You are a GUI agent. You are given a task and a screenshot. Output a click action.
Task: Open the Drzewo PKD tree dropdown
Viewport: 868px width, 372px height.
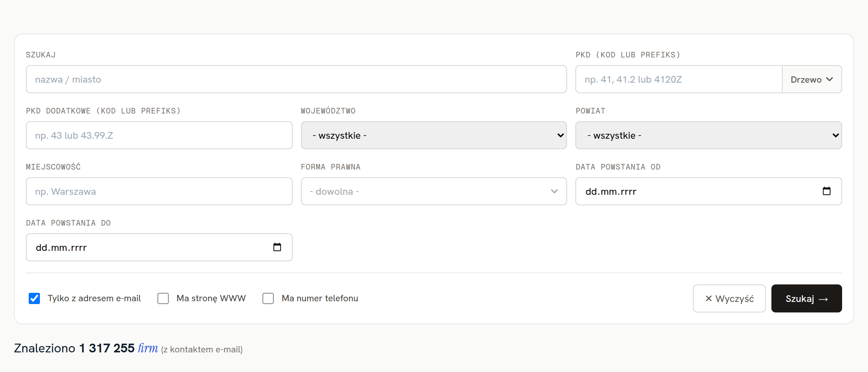click(812, 79)
